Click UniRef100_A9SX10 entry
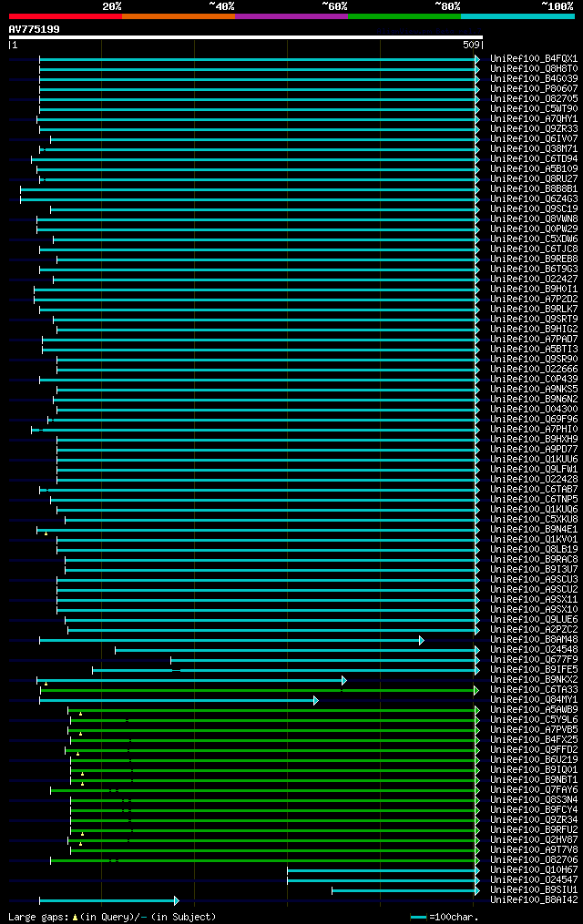The width and height of the screenshot is (583, 924). (x=534, y=610)
